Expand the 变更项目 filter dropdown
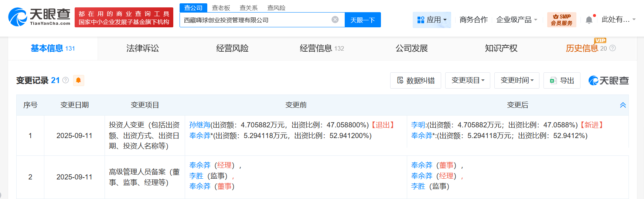Image resolution: width=644 pixels, height=199 pixels. (x=467, y=80)
